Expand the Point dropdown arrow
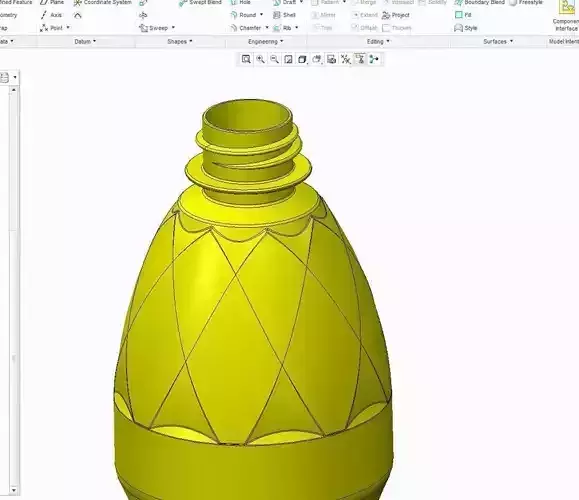The image size is (579, 500). 68,28
